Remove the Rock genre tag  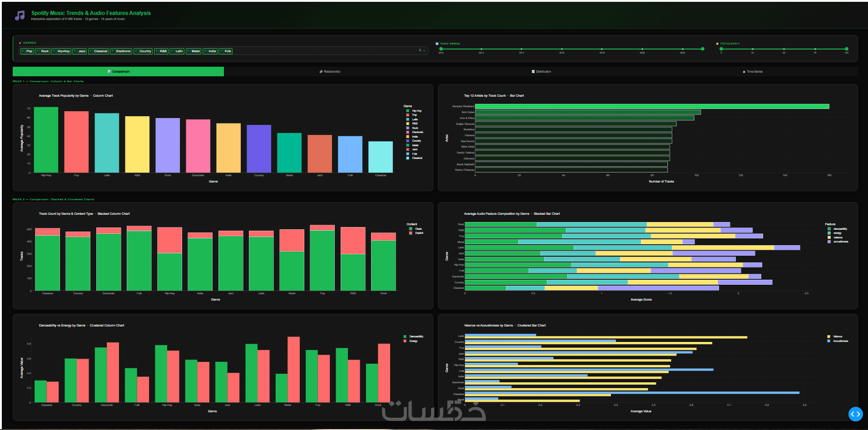coord(38,51)
